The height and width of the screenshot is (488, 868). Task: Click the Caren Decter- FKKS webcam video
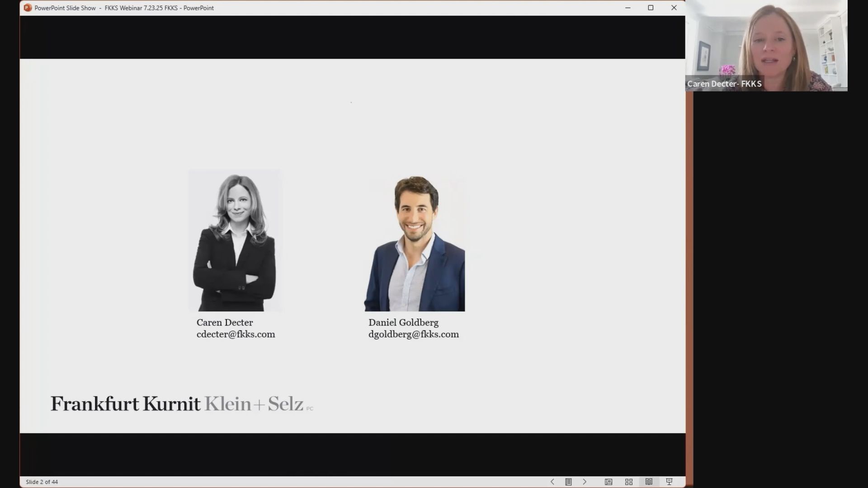point(766,46)
